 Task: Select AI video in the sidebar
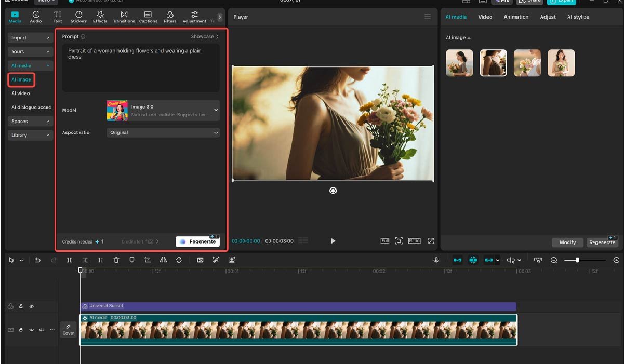(x=21, y=93)
